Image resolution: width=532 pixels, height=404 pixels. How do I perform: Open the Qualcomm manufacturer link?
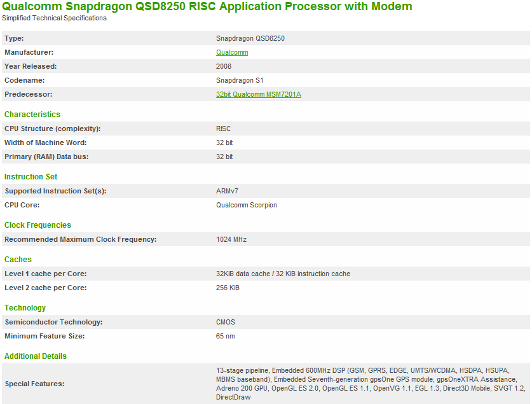point(232,52)
